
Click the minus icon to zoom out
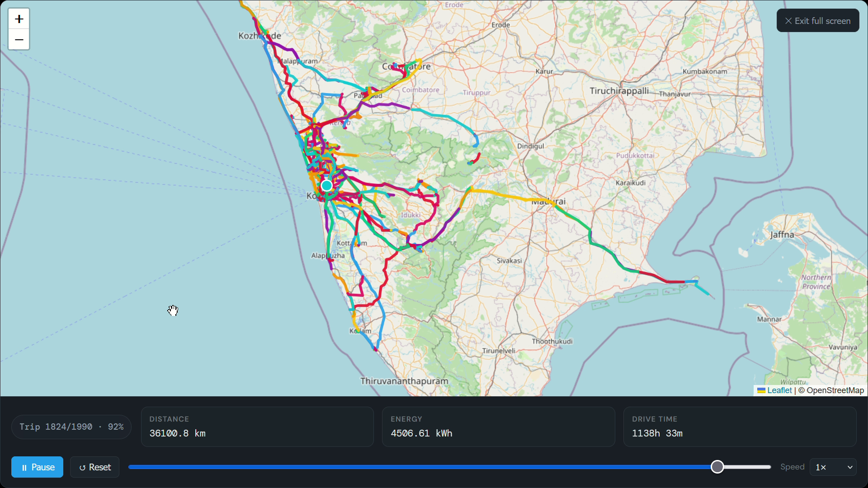19,40
